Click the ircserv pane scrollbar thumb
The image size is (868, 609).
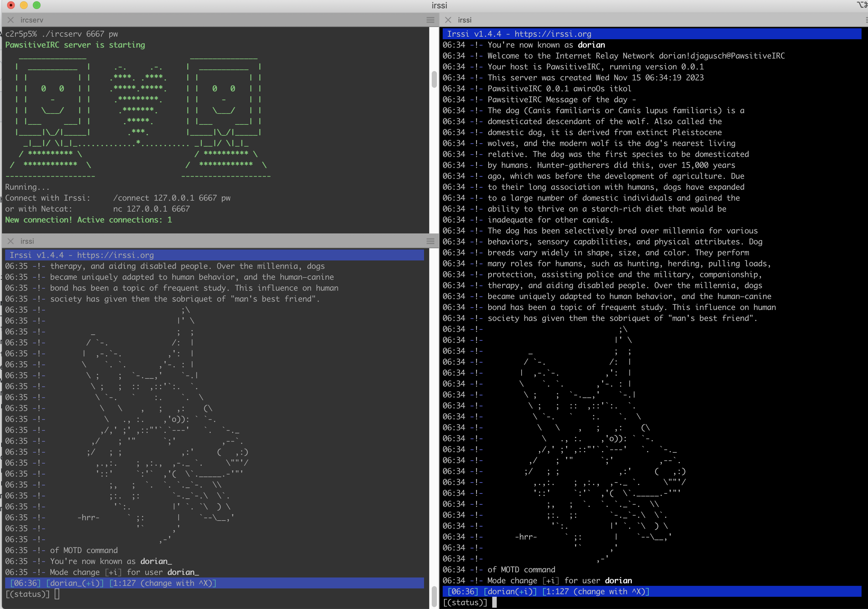click(x=434, y=79)
